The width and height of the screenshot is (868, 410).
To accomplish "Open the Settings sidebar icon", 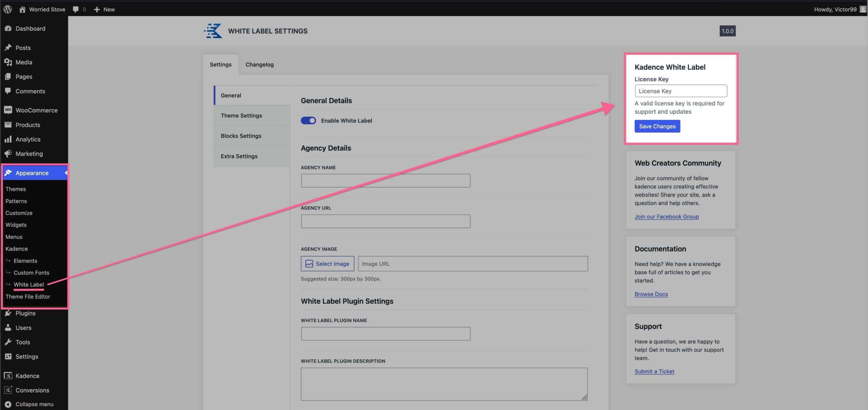I will click(x=8, y=356).
